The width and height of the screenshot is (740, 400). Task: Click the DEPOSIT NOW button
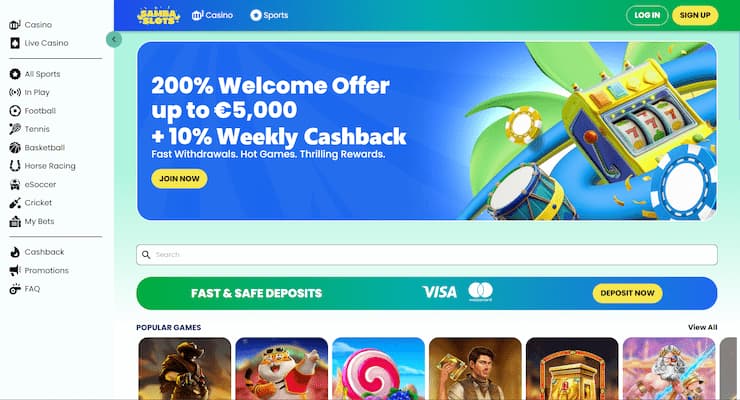627,293
